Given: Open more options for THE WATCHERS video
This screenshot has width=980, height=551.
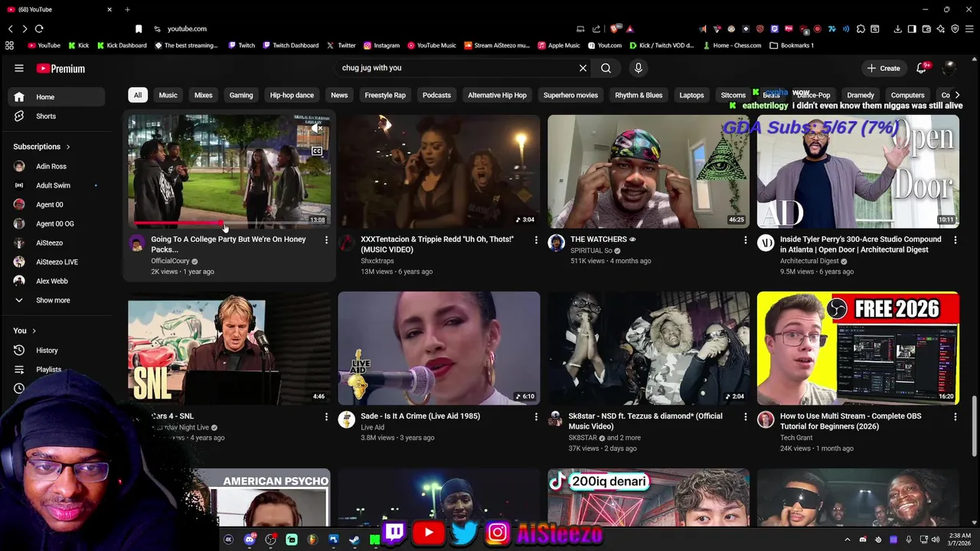Looking at the screenshot, I should pos(746,240).
